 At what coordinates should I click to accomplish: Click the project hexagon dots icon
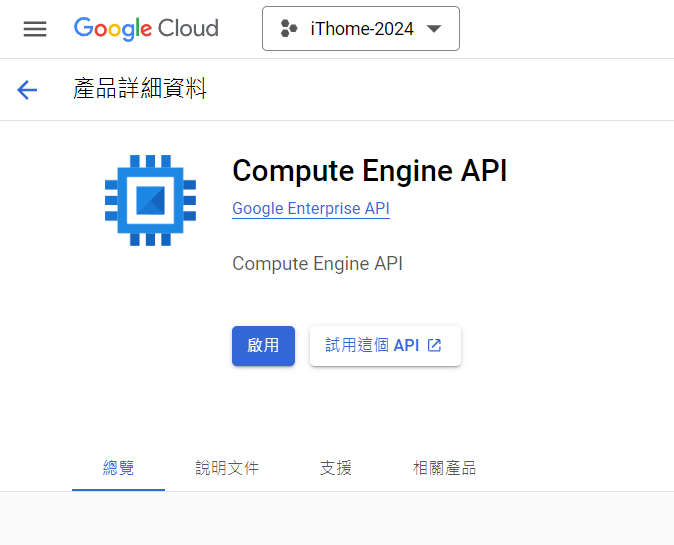[x=288, y=28]
